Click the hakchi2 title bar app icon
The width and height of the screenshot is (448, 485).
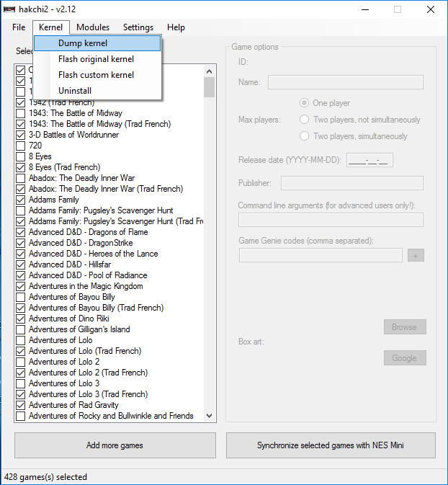pos(9,9)
